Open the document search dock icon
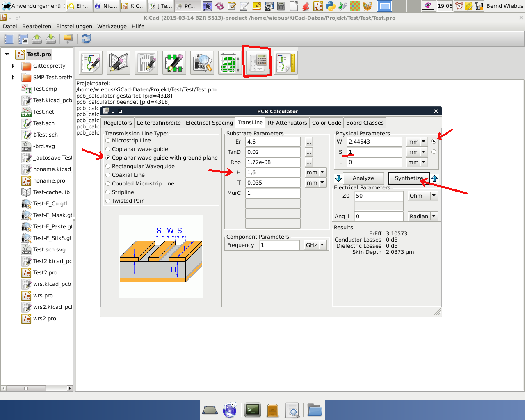 [293, 410]
